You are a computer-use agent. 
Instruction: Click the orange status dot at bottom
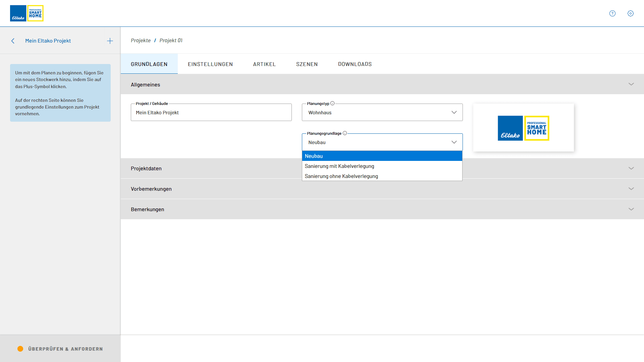coord(20,349)
